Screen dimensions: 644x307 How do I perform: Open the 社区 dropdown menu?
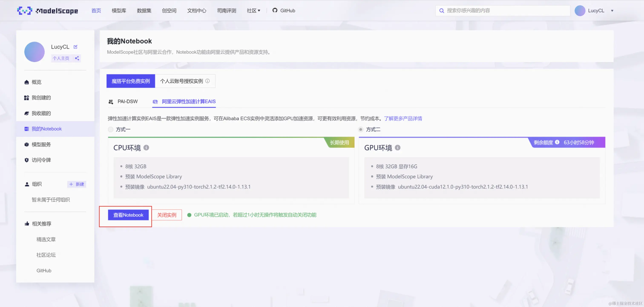pyautogui.click(x=253, y=10)
